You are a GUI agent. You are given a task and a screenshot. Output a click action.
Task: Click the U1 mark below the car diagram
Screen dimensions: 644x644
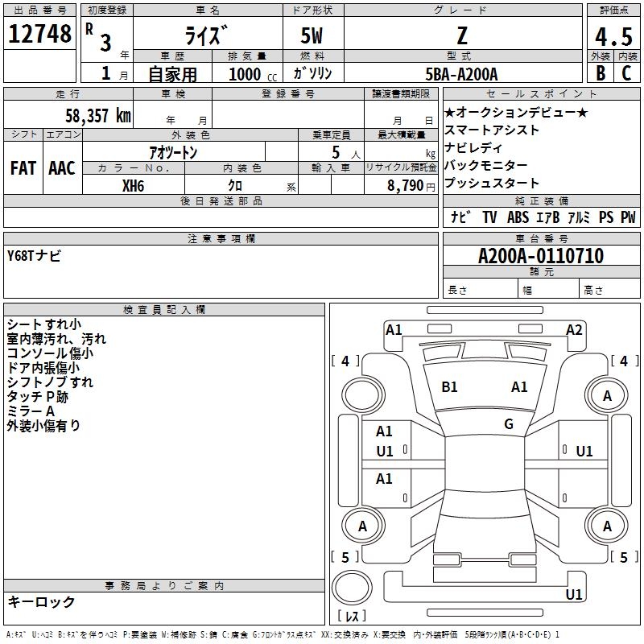tap(573, 595)
